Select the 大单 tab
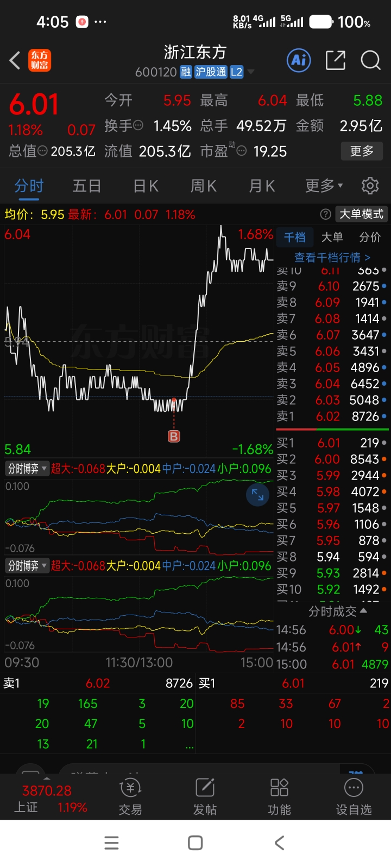Image resolution: width=391 pixels, height=868 pixels. tap(332, 237)
